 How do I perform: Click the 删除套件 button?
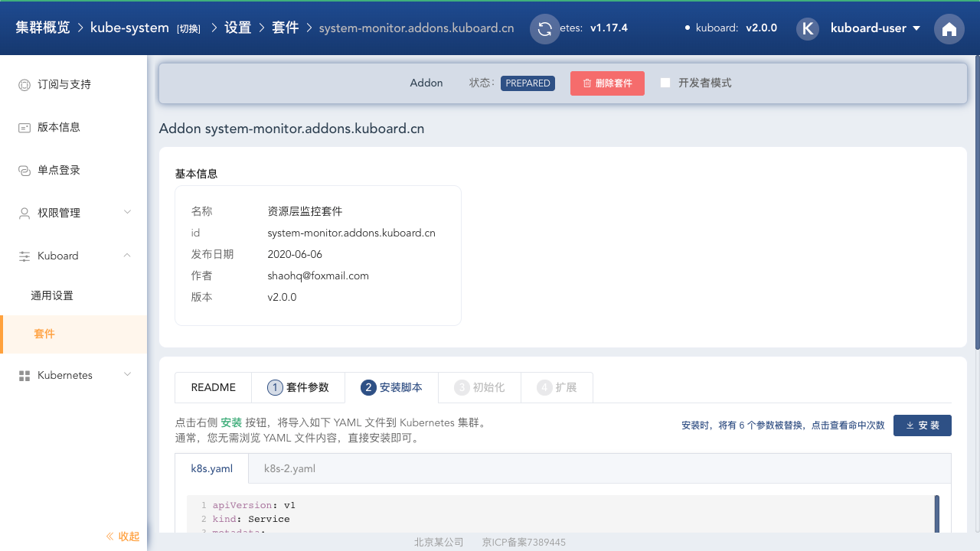point(607,83)
